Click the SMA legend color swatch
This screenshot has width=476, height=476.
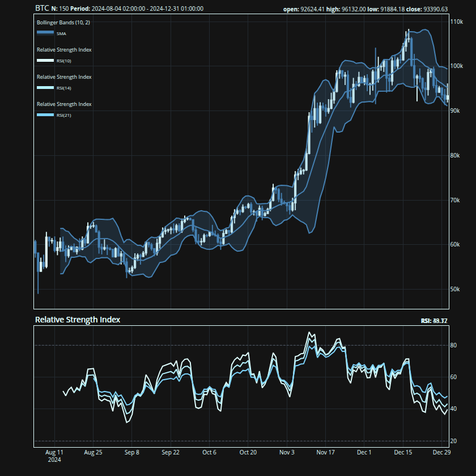click(45, 33)
